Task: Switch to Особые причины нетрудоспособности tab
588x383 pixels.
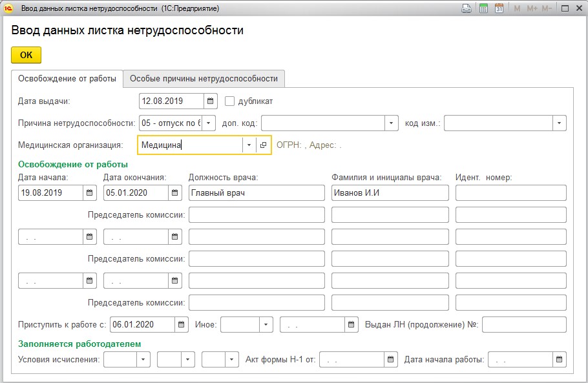Action: pyautogui.click(x=204, y=79)
